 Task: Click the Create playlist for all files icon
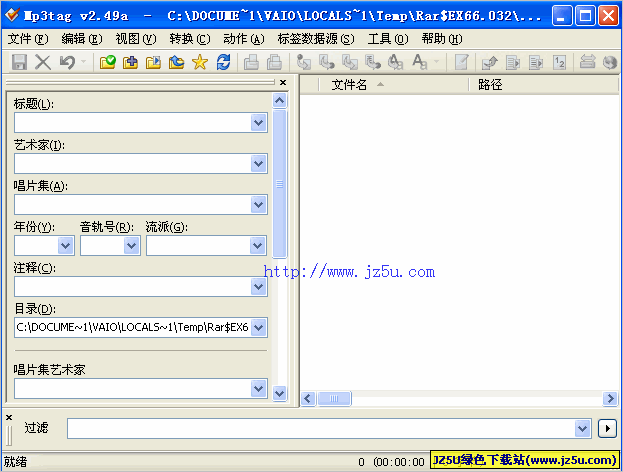[x=513, y=62]
